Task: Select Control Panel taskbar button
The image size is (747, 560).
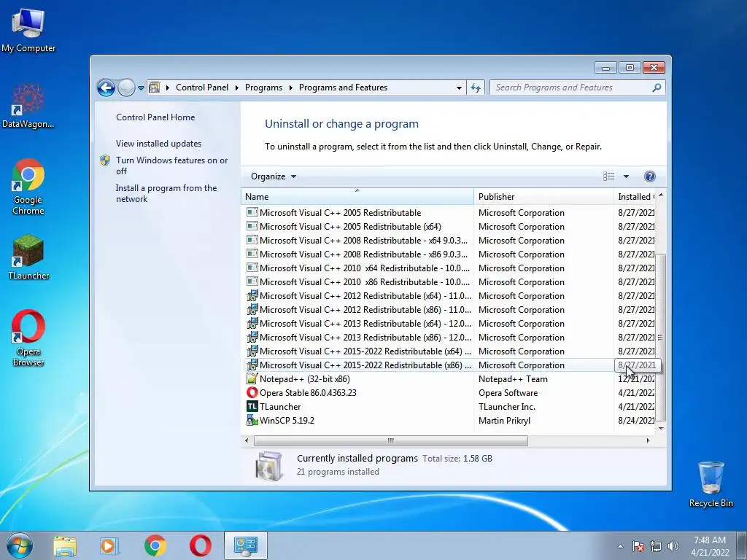Action: point(246,546)
